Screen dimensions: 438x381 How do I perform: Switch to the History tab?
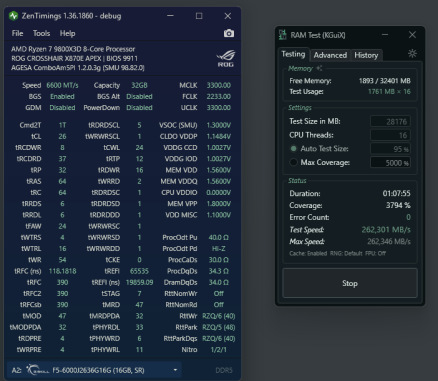coord(366,55)
